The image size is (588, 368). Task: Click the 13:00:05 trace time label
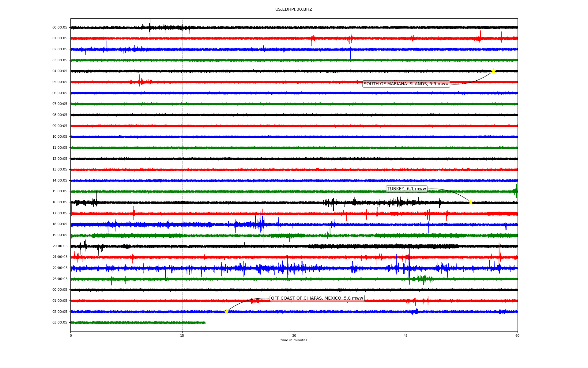tap(60, 170)
